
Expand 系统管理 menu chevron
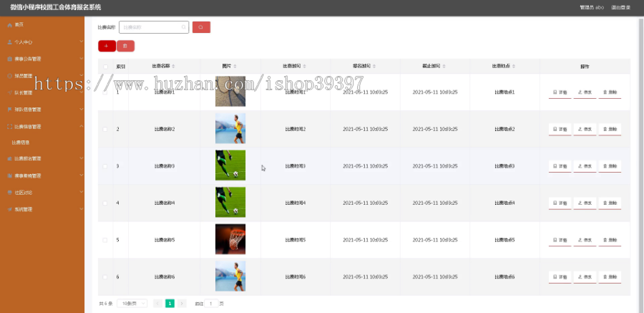(81, 209)
